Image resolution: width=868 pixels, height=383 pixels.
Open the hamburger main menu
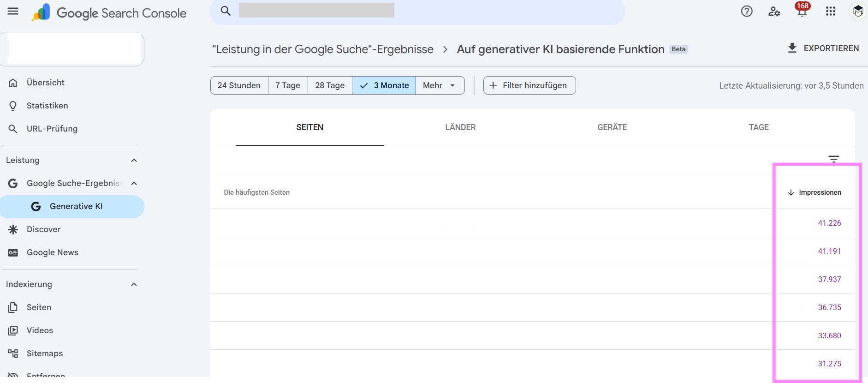13,11
